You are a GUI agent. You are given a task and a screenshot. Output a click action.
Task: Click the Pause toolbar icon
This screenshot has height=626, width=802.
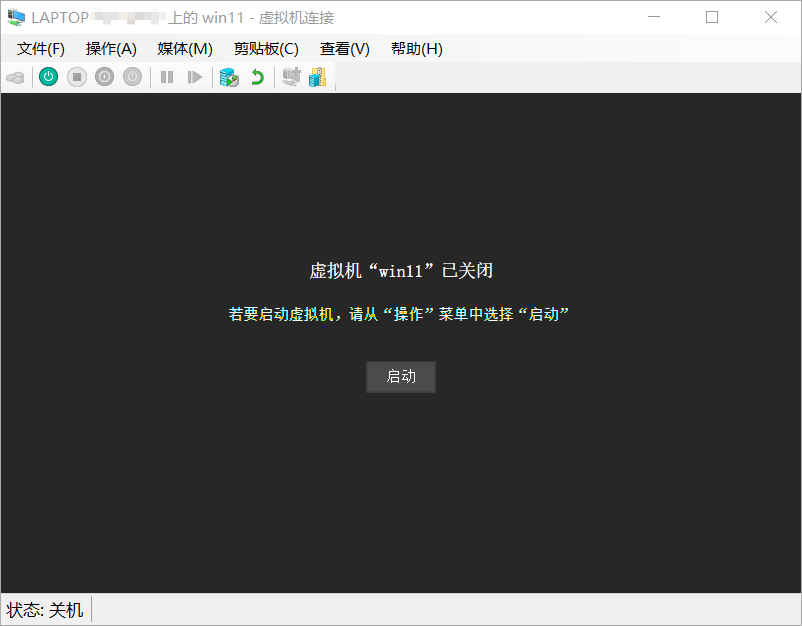(167, 77)
